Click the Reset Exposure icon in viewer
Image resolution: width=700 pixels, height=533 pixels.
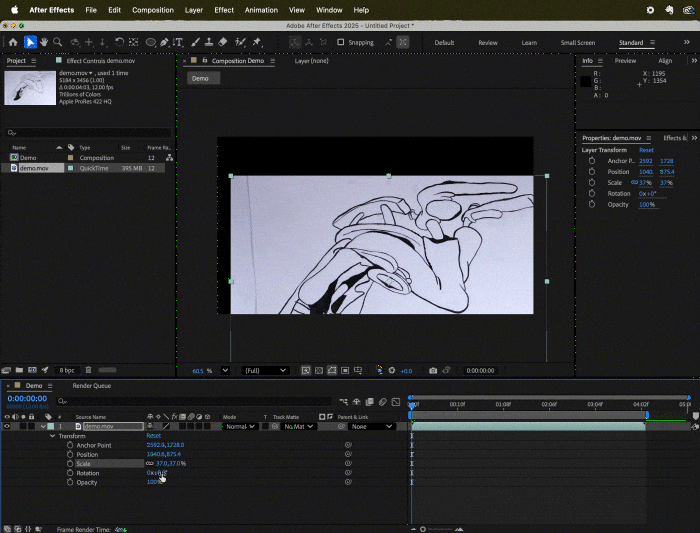coord(392,371)
